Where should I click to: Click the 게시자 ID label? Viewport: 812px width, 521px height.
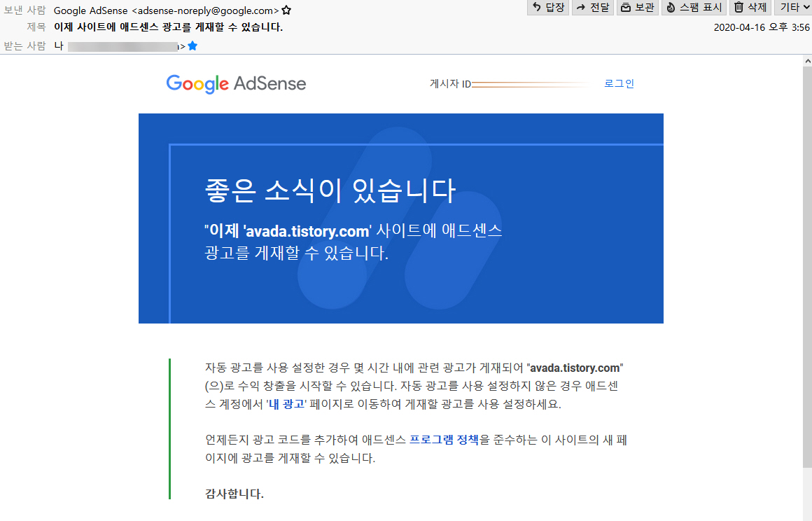[x=450, y=84]
